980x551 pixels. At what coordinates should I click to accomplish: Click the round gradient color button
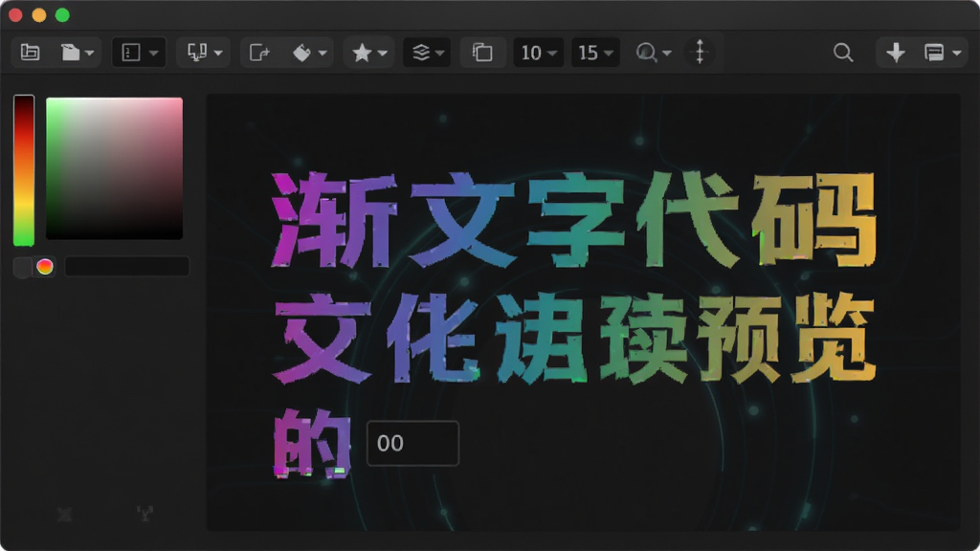[x=45, y=267]
